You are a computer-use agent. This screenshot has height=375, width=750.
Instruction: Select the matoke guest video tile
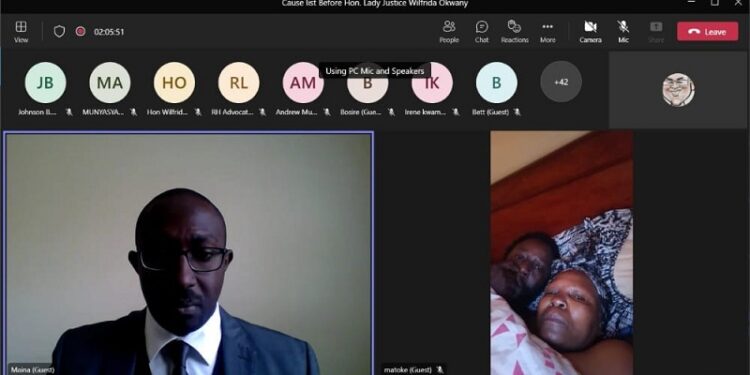pos(562,253)
